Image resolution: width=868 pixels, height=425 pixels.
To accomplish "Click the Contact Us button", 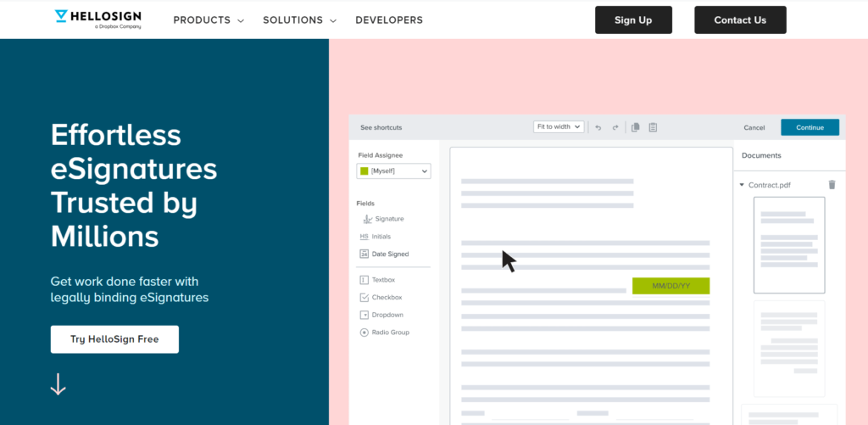I will click(x=740, y=20).
